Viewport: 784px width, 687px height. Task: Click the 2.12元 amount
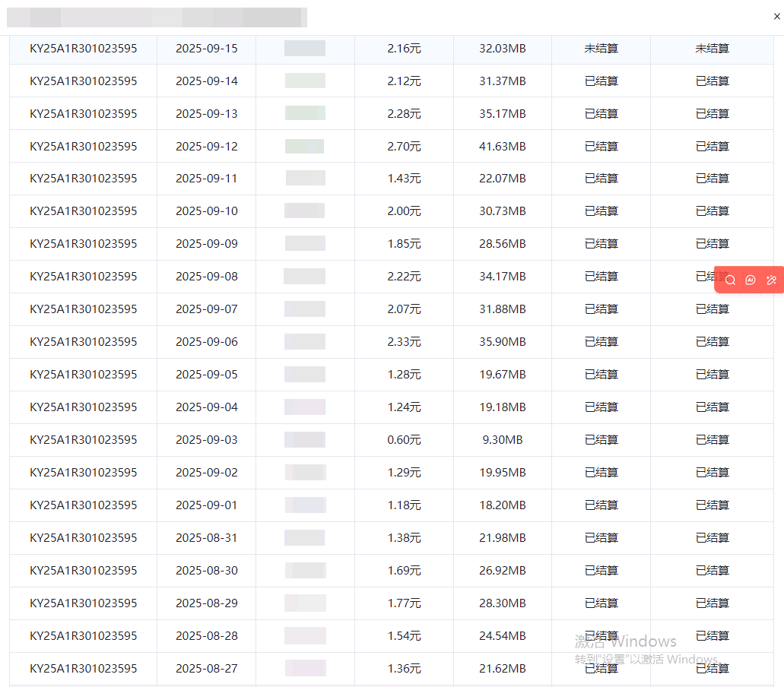coord(404,81)
